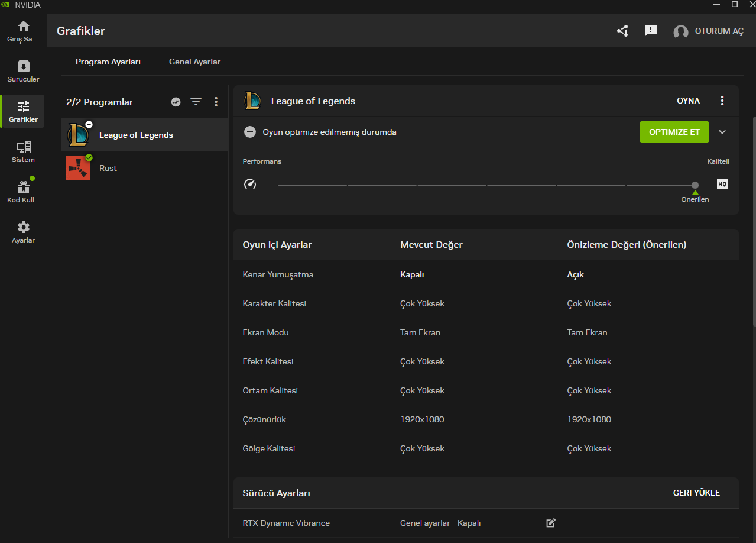756x543 pixels.
Task: Click the Gölge Kalitesi row label
Action: click(268, 448)
